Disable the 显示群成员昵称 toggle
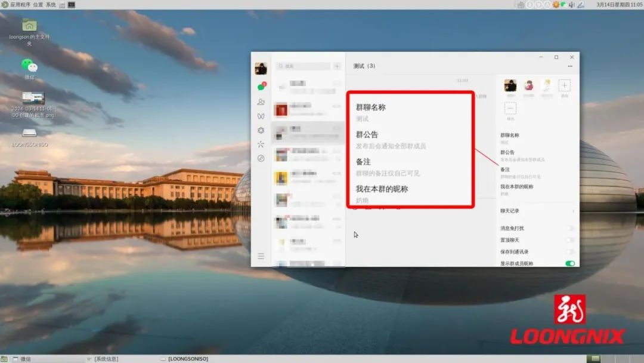This screenshot has width=644, height=363. tap(571, 263)
